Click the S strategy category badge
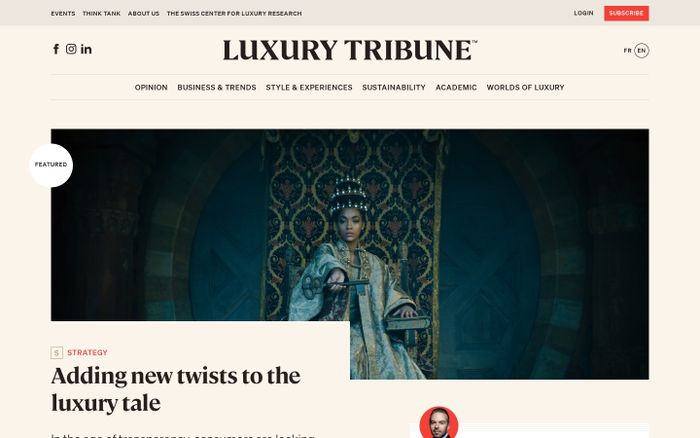 (57, 353)
